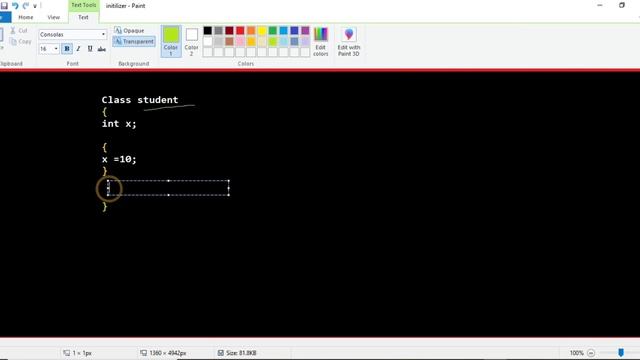The width and height of the screenshot is (640, 360).
Task: Set text background to Opaque
Action: pyautogui.click(x=129, y=31)
